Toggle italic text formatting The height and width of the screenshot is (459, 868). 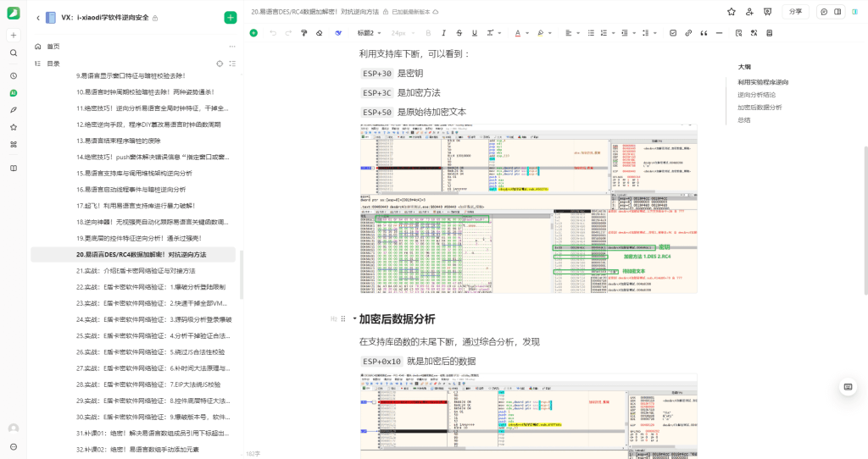443,33
